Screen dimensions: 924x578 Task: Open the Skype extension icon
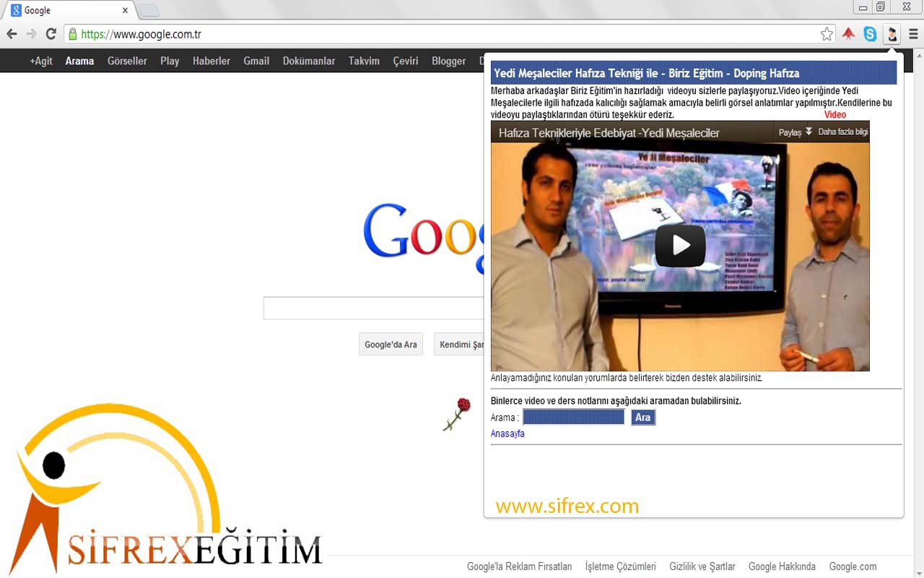(871, 34)
